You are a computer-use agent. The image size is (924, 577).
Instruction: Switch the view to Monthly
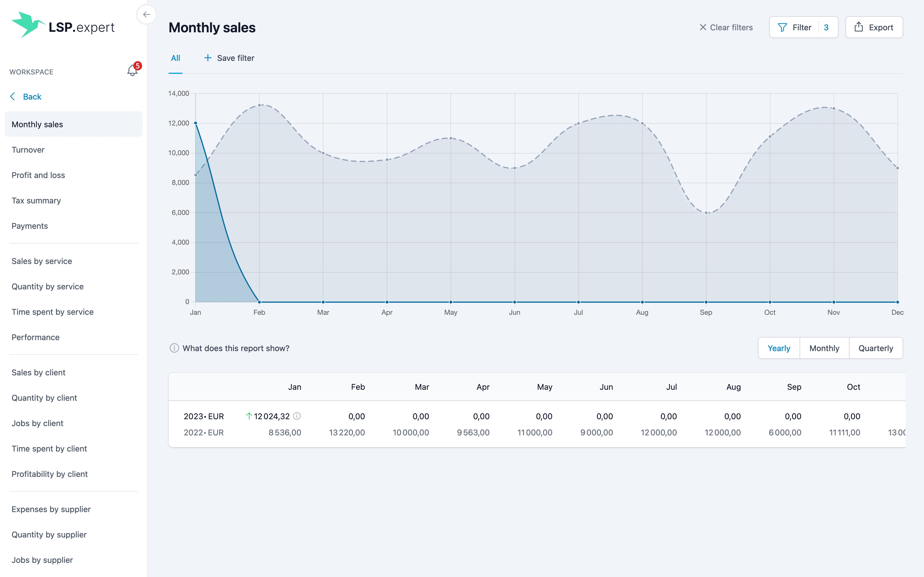824,348
